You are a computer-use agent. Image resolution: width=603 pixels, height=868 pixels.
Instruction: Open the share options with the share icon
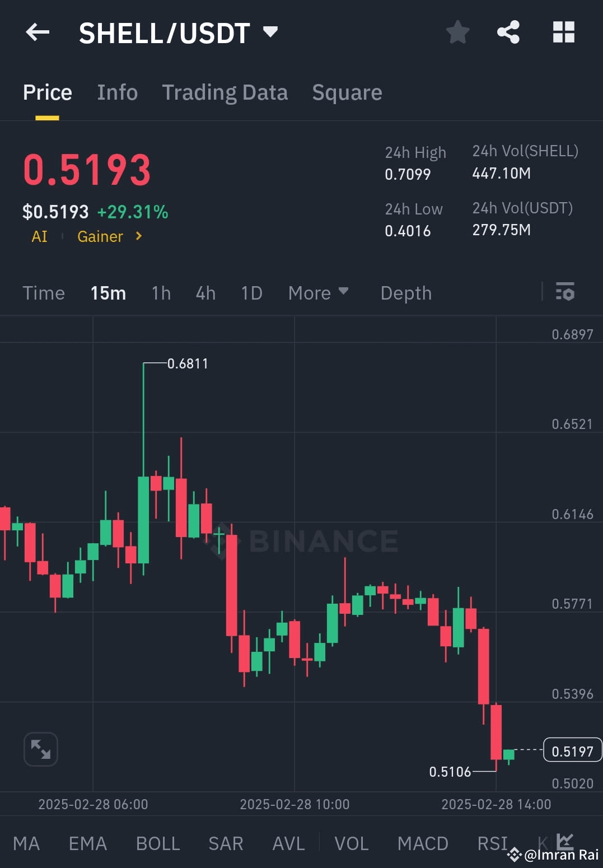pos(508,32)
